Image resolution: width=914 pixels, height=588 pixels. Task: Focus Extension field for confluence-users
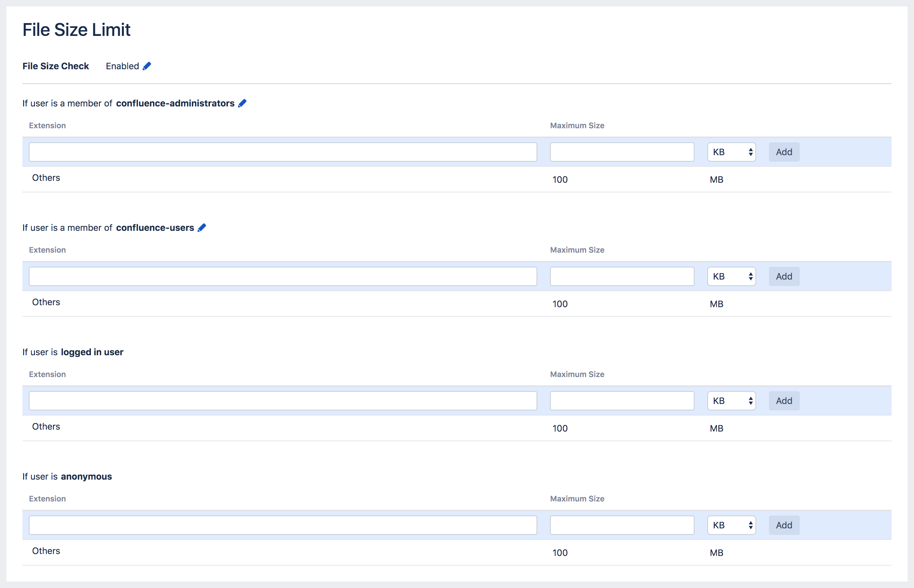point(283,276)
